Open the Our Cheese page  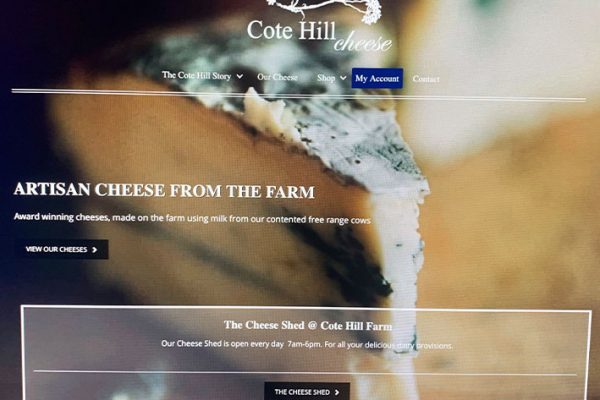click(277, 77)
